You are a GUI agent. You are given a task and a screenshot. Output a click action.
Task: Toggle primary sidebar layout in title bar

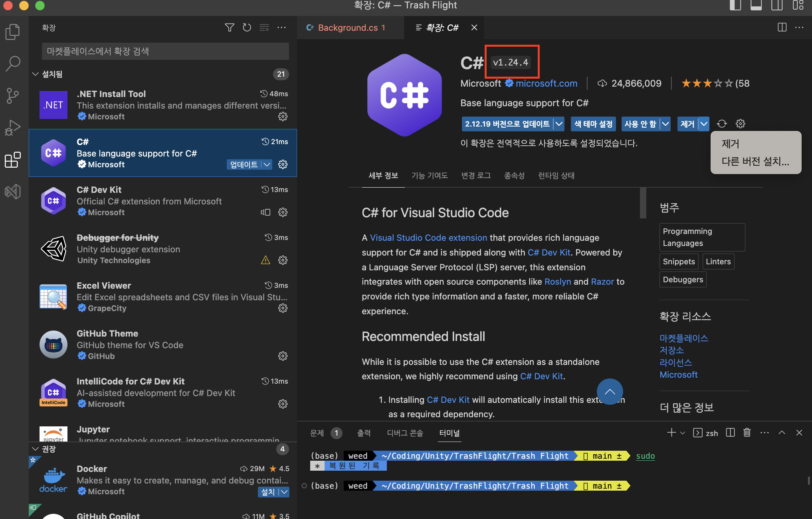pyautogui.click(x=735, y=5)
